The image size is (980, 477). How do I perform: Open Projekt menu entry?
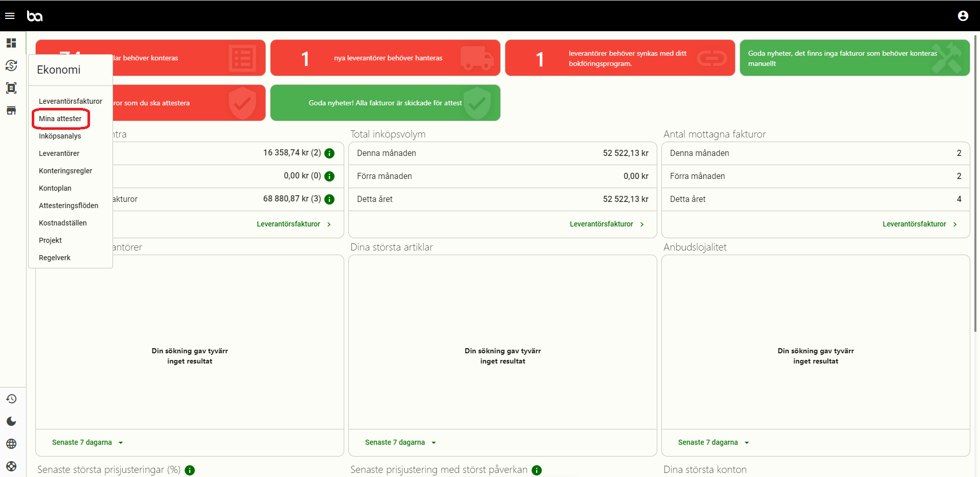(x=50, y=240)
